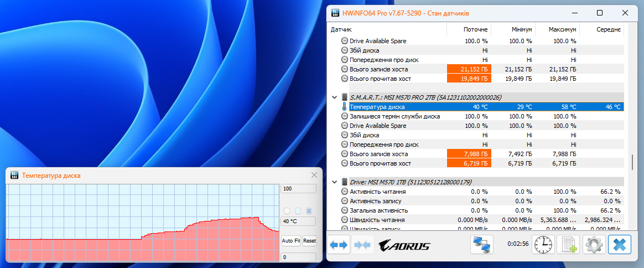Click the Залишився термін служби диска label
Image resolution: width=644 pixels, height=268 pixels.
click(394, 116)
